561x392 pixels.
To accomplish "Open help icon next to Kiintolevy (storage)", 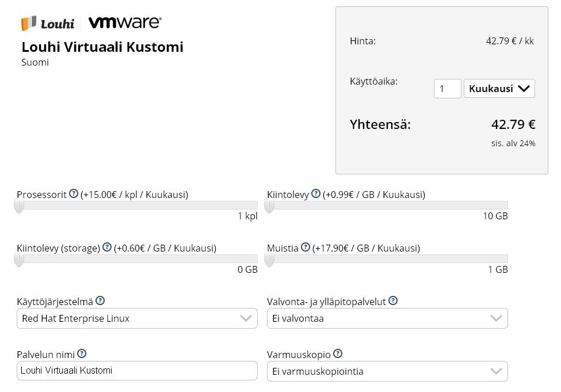I will tap(106, 247).
